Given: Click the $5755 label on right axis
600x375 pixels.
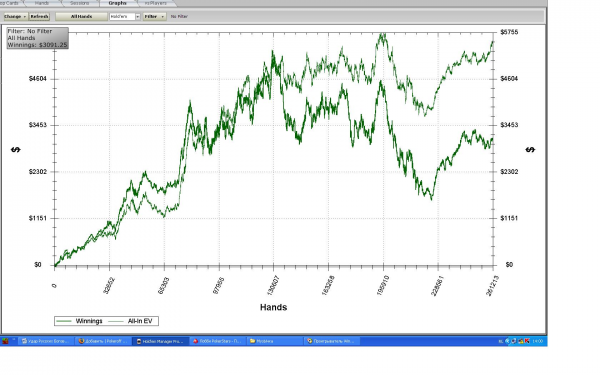Looking at the screenshot, I should pyautogui.click(x=509, y=32).
